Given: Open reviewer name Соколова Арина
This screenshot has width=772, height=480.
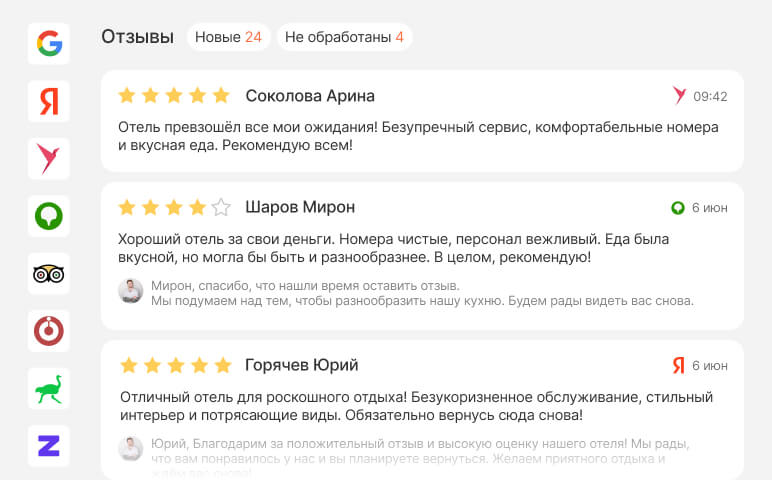Looking at the screenshot, I should point(310,96).
